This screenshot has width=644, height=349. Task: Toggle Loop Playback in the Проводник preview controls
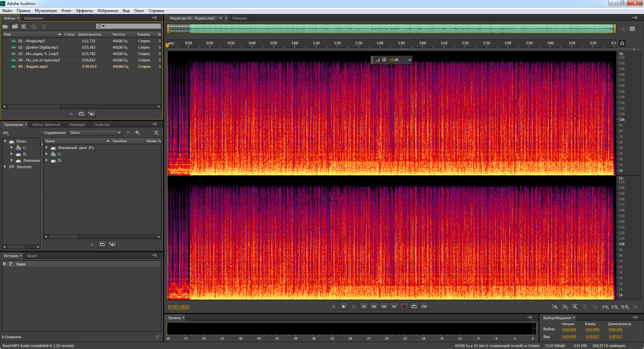coord(102,244)
